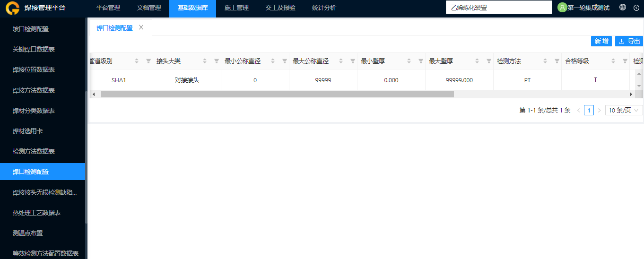Filter the 最小公称直径 column
The image size is (644, 259).
coord(285,61)
